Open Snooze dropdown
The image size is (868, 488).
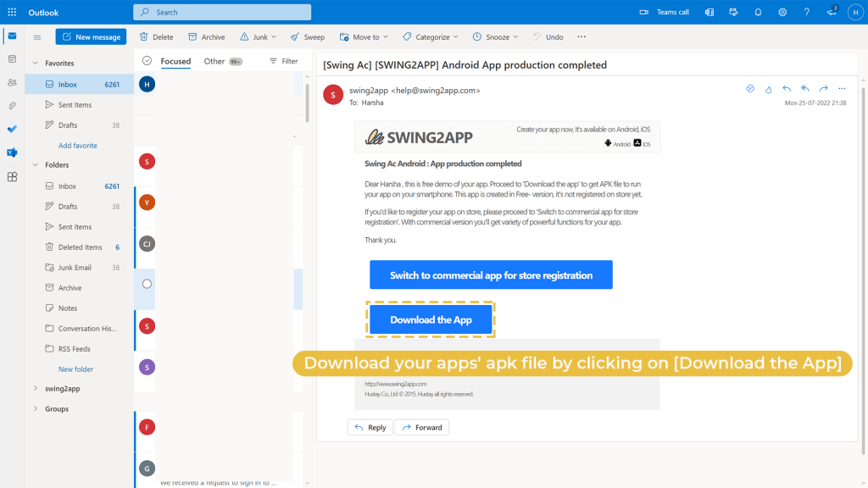[x=495, y=37]
